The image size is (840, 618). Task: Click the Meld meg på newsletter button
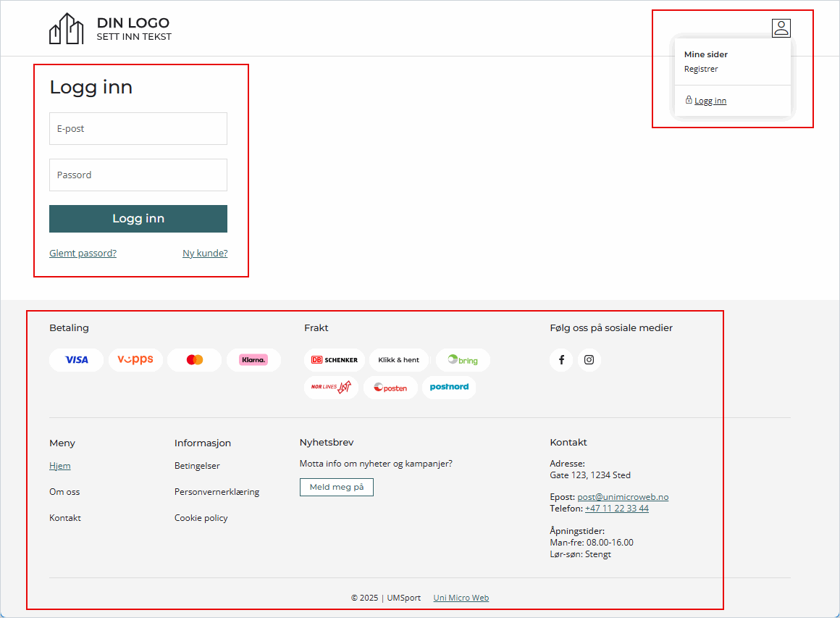(337, 488)
